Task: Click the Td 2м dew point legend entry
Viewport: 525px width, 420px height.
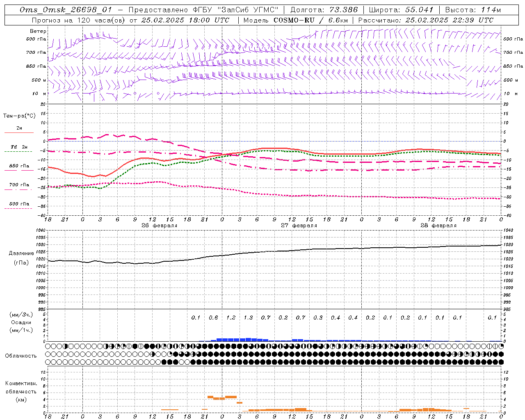Action: pos(19,147)
